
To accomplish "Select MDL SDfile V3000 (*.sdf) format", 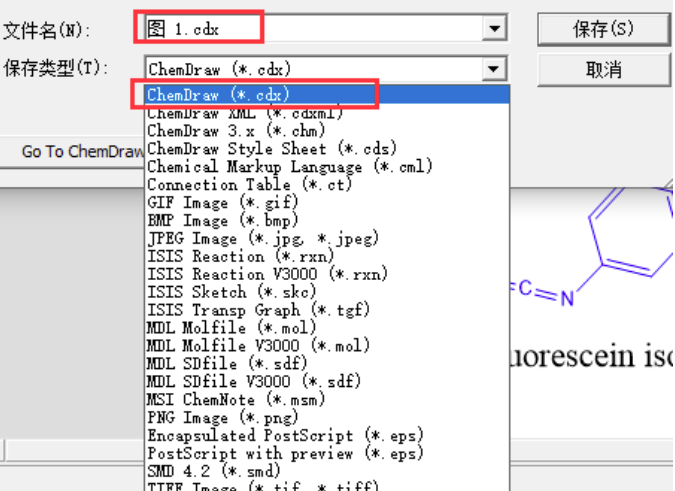I will pos(327,381).
